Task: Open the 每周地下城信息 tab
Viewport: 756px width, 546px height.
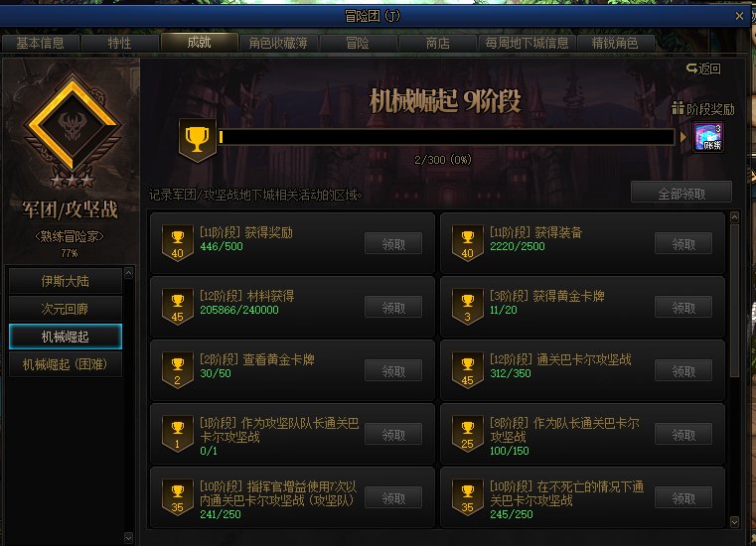Action: [527, 43]
